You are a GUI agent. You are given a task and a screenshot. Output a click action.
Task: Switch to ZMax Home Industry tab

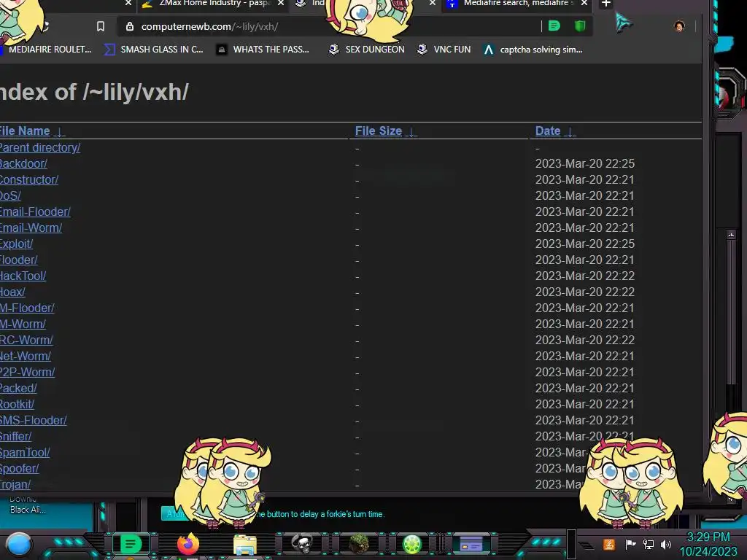[209, 4]
